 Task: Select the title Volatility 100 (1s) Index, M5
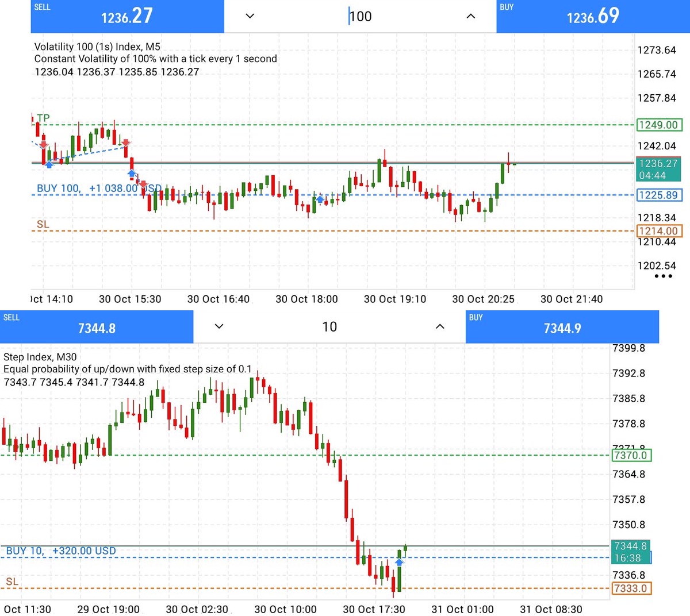(97, 47)
